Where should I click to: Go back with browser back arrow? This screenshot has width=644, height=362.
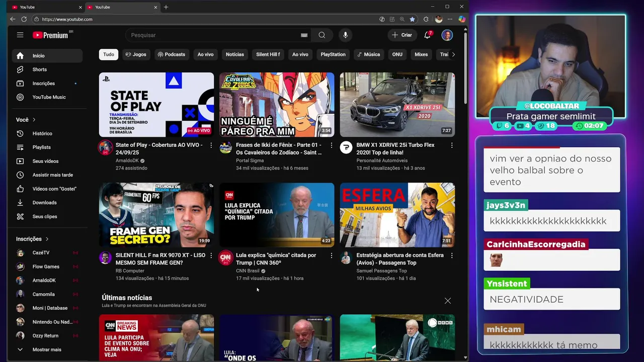click(x=13, y=19)
